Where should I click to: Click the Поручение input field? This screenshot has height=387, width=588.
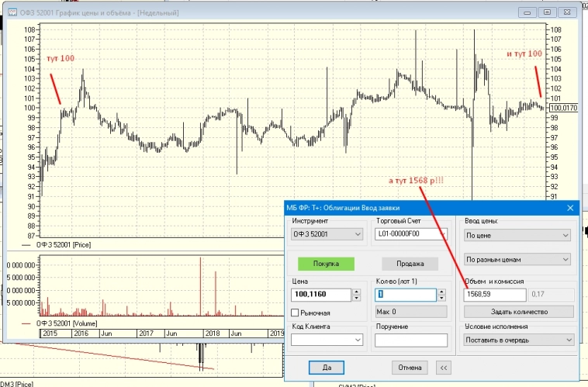411,340
